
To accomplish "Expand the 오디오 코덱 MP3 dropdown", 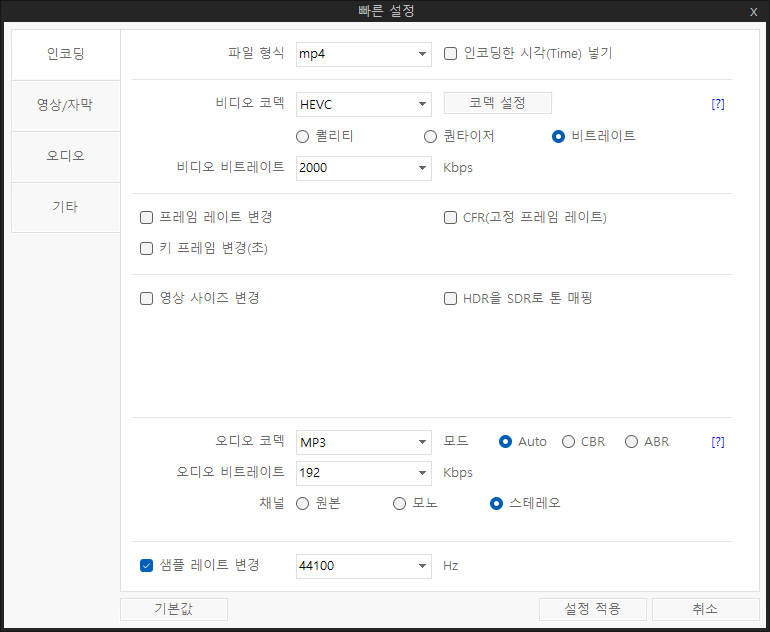I will point(363,442).
